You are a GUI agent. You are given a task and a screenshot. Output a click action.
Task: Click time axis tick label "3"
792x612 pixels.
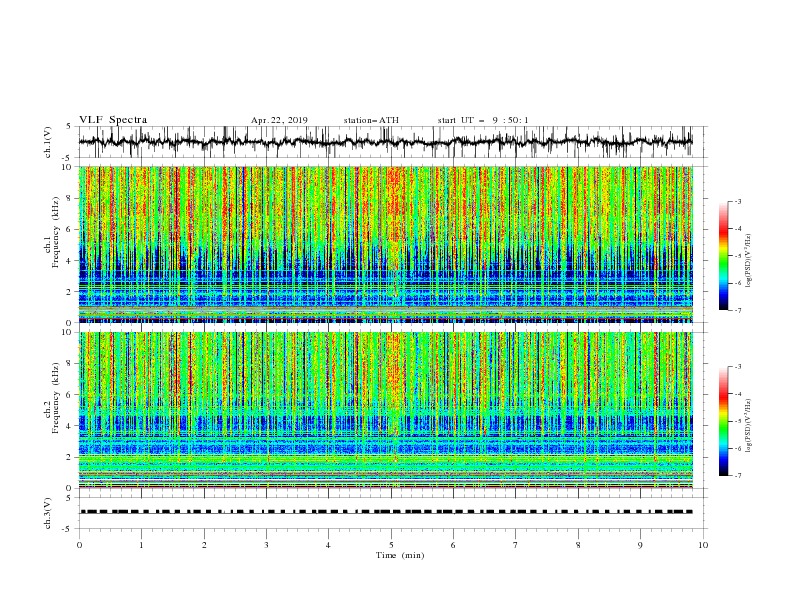pos(266,545)
